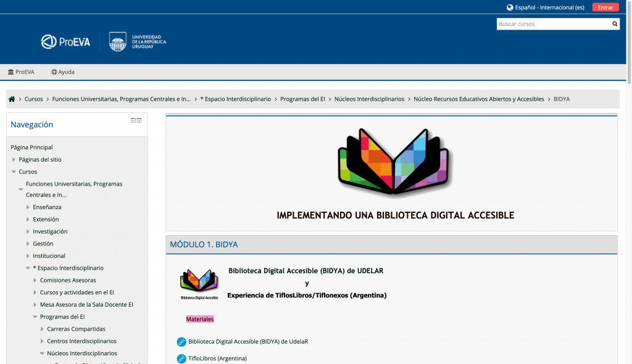
Task: Click the link icon beside TifloLibros (Argentina)
Action: 181,358
